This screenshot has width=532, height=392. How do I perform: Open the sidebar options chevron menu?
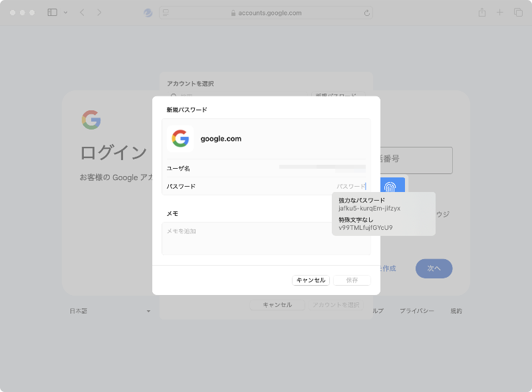click(65, 13)
